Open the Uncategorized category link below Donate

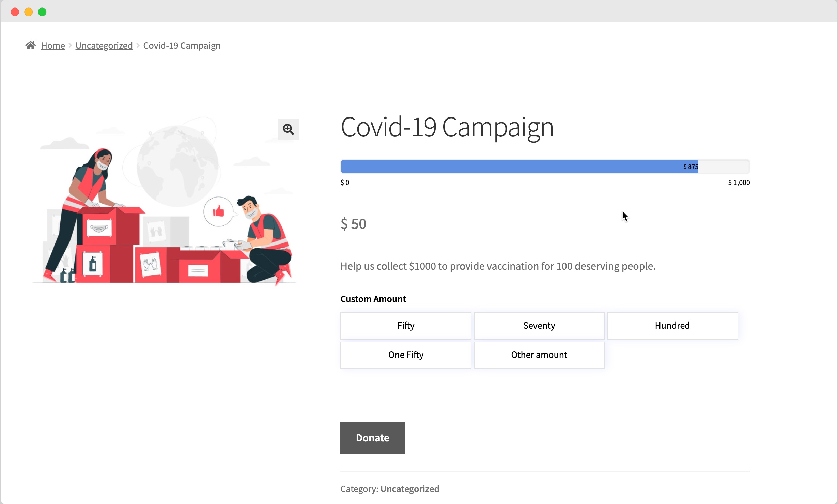tap(409, 489)
